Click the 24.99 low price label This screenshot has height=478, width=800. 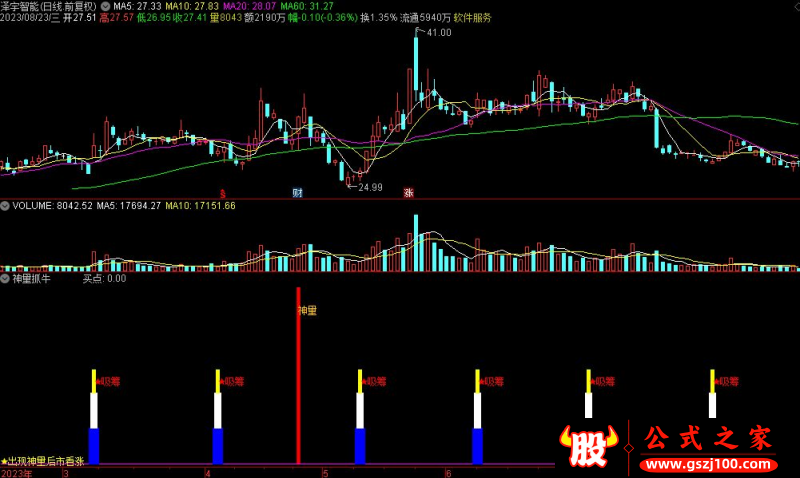point(369,187)
